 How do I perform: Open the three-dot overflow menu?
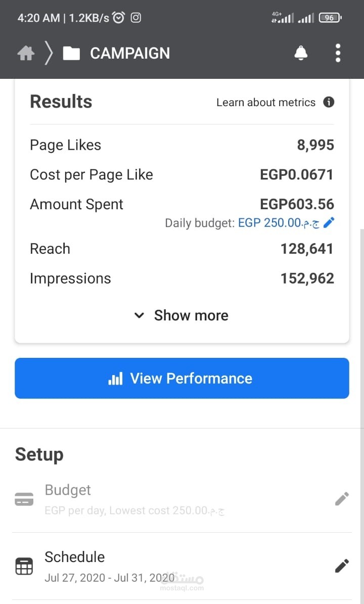[x=338, y=53]
